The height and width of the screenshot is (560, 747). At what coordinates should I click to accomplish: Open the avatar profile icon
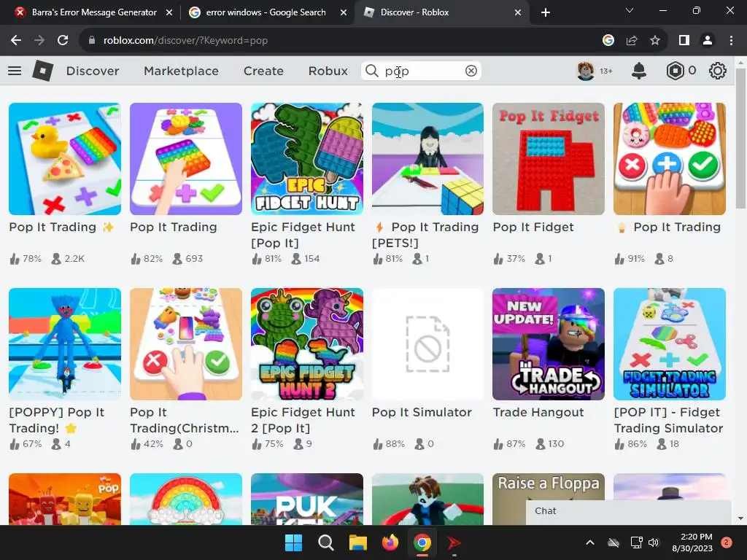(586, 71)
